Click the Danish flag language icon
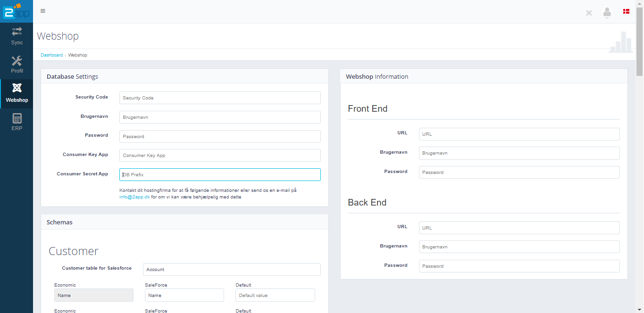Viewport: 644px width, 313px height. (x=626, y=11)
